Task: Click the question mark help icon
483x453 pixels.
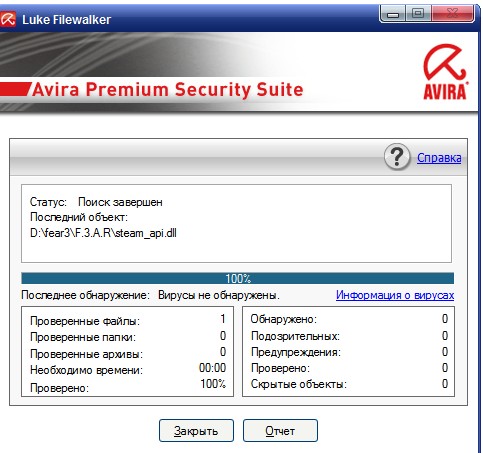Action: (397, 157)
